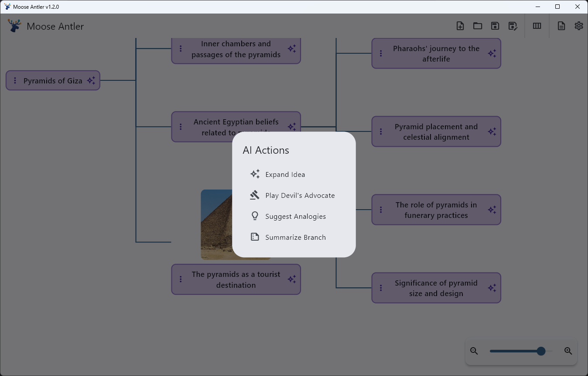The image size is (588, 376).
Task: Select Summarize Branch option
Action: (294, 237)
